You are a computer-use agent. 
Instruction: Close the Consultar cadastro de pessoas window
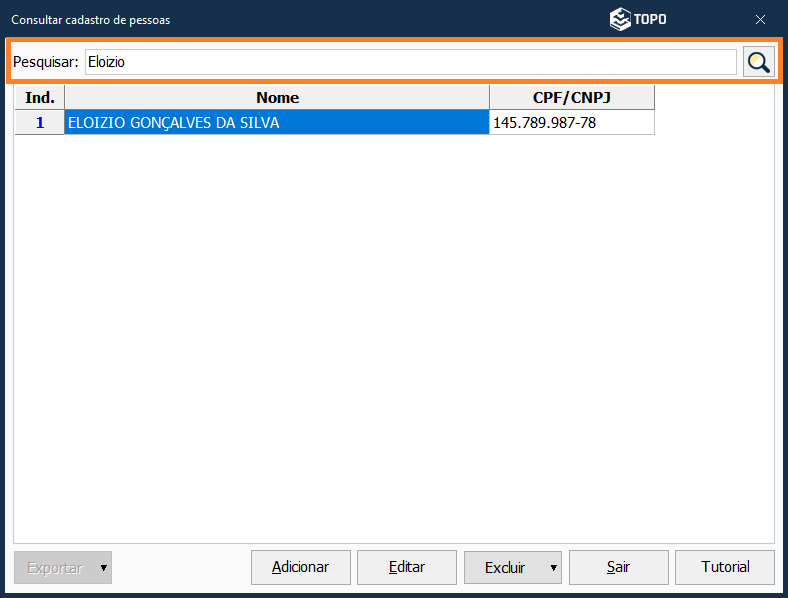[760, 19]
